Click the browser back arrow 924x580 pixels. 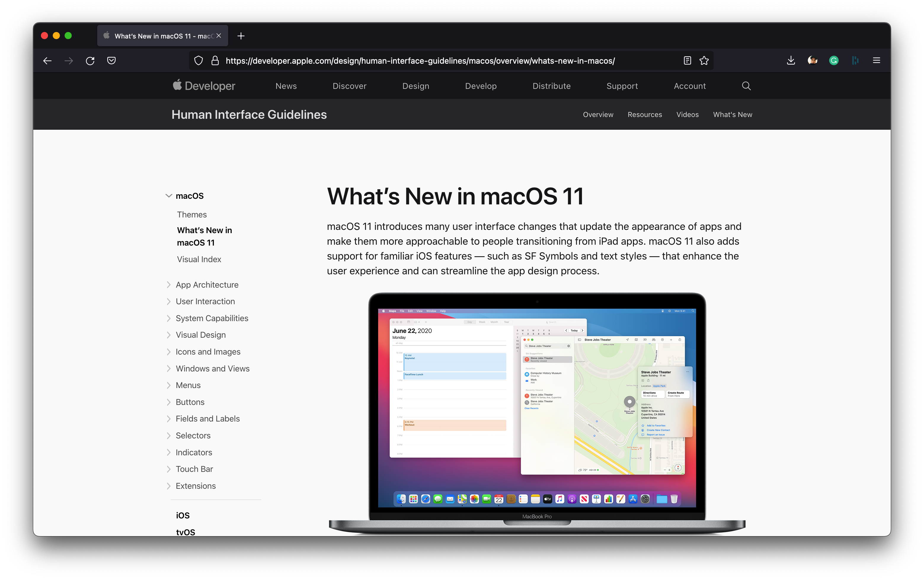coord(47,61)
